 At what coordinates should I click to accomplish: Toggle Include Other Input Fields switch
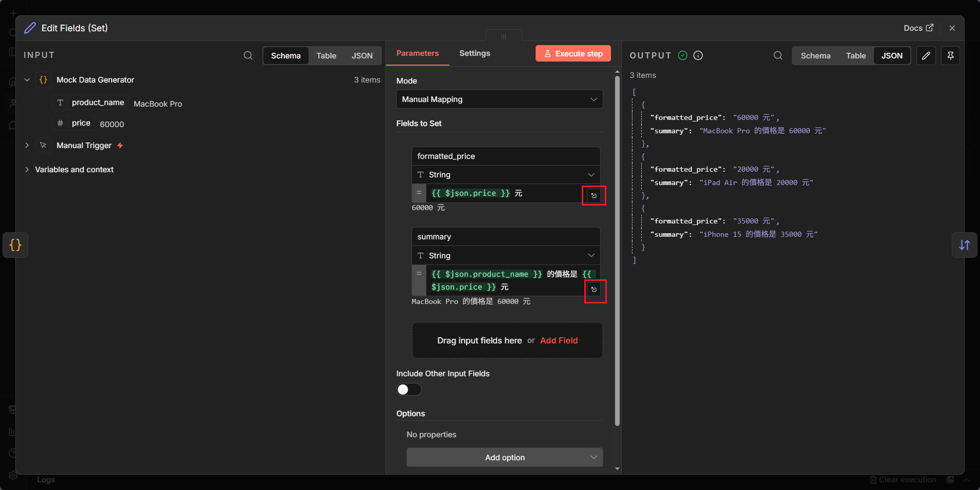[x=409, y=390]
